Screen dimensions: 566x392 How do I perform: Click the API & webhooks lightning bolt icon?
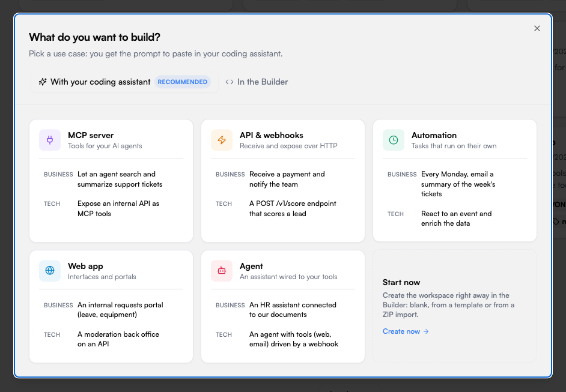click(x=222, y=140)
